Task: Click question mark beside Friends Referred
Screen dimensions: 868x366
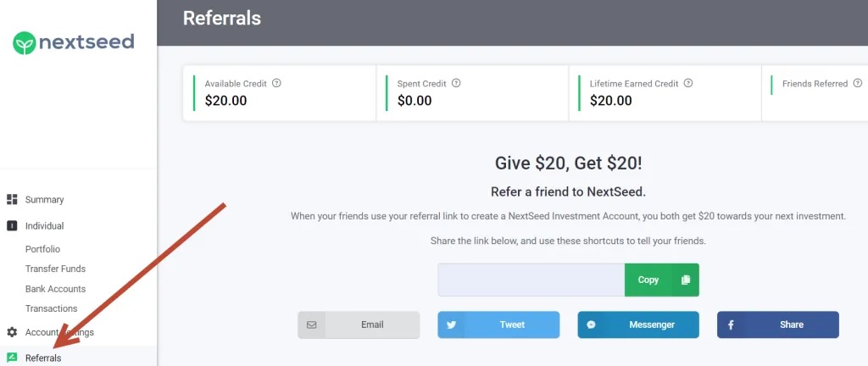Action: pos(858,84)
